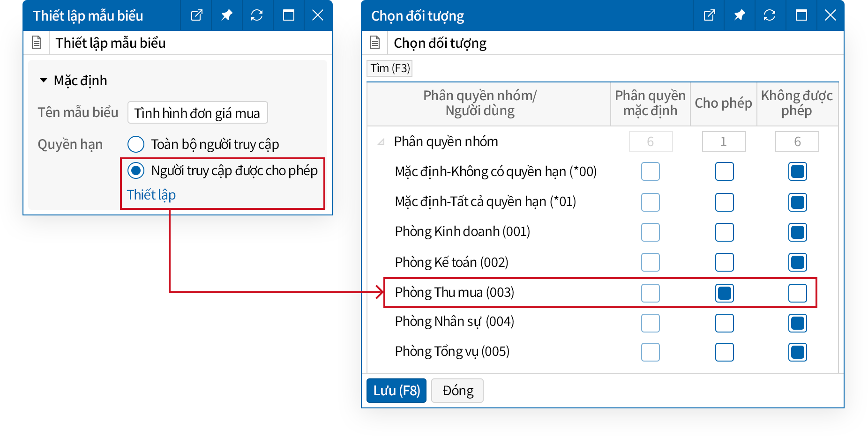Check Cho phép for Phòng Kinh doanh (001)
Viewport: 868px width, 436px height.
click(724, 232)
